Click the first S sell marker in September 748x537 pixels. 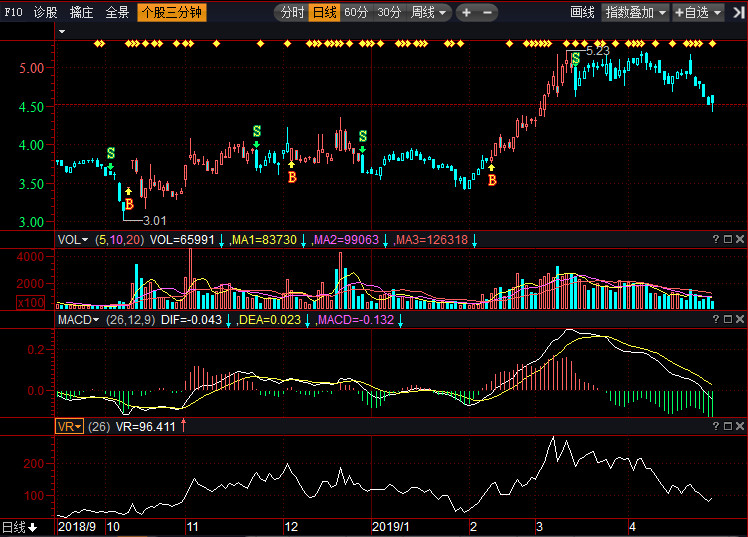111,153
